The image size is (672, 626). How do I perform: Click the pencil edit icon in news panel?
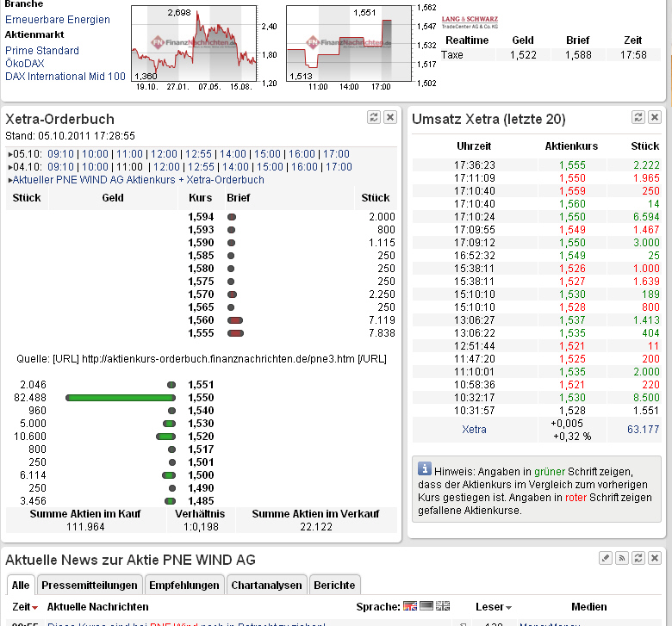click(x=606, y=558)
